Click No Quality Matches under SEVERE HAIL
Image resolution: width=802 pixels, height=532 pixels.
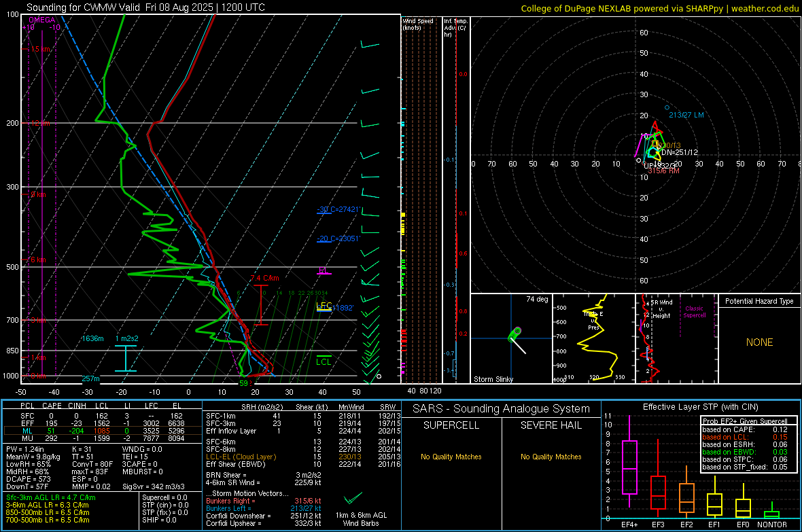tap(551, 457)
